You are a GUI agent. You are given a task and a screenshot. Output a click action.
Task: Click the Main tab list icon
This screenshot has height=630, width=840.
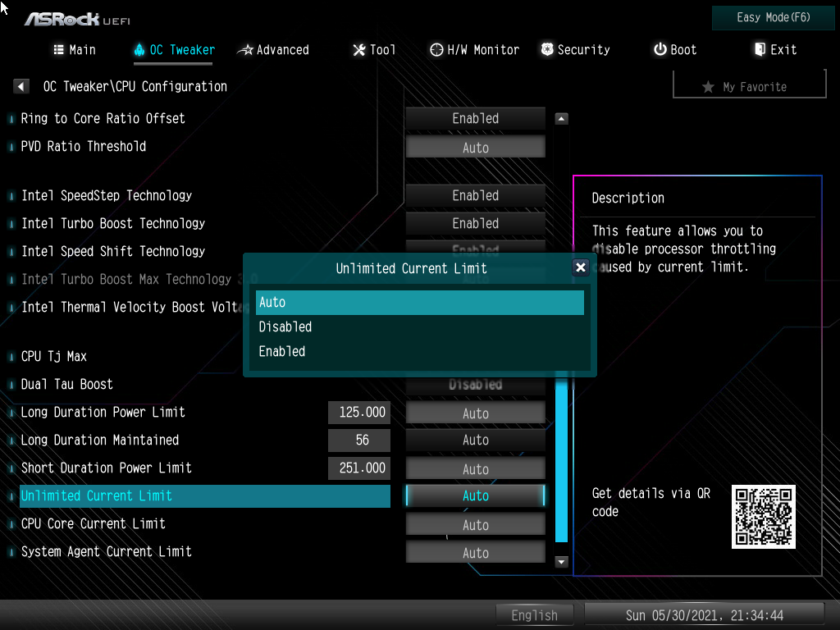(x=59, y=50)
